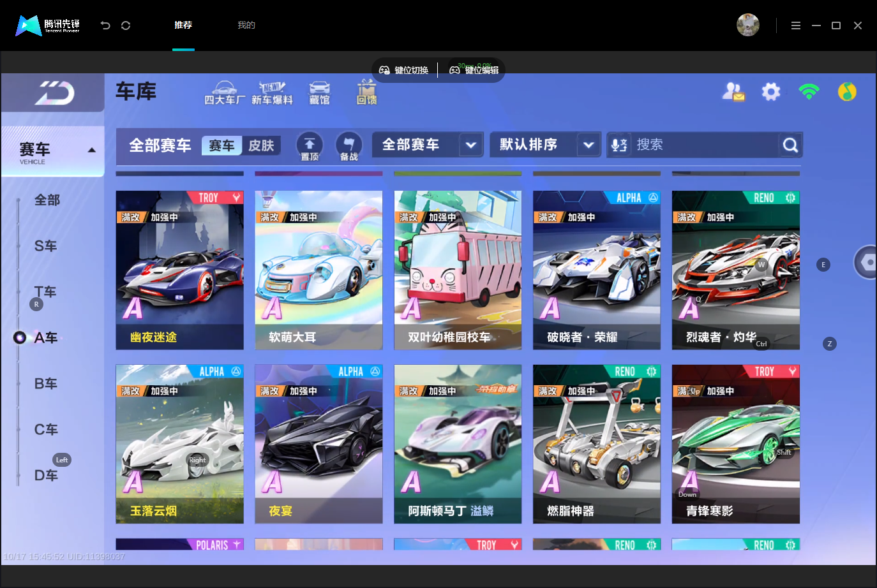Image resolution: width=877 pixels, height=588 pixels.
Task: Click the yellow-green ball icon
Action: pos(847,92)
